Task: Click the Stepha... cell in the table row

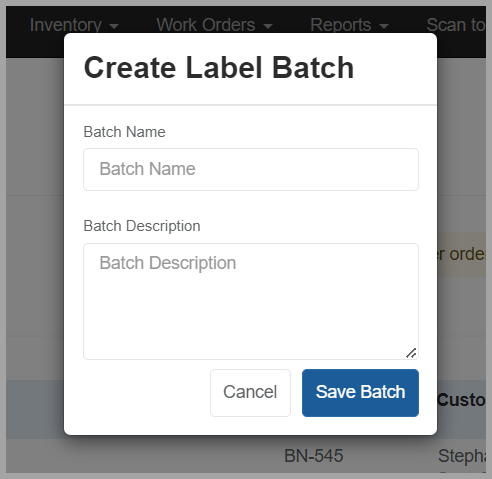Action: (x=462, y=456)
